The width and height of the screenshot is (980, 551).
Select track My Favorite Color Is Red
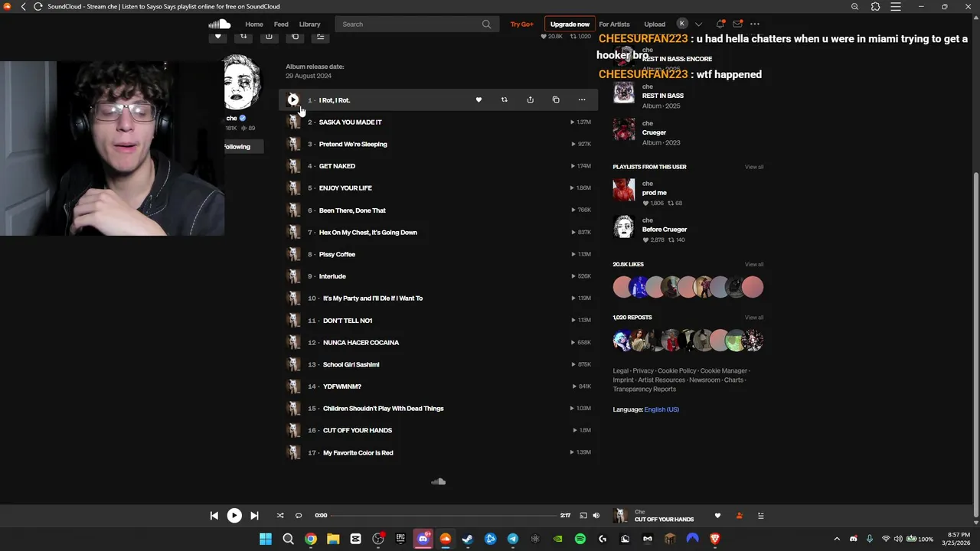point(358,453)
